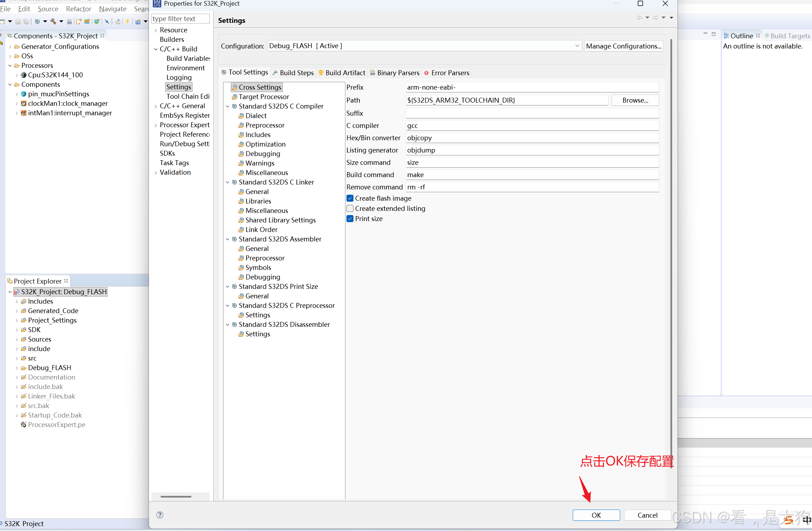812x531 pixels.
Task: Expand the C/C++ General properties node
Action: coord(156,106)
